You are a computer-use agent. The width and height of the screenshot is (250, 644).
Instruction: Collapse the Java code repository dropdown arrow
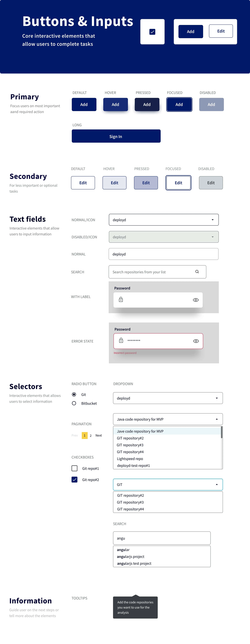(x=217, y=419)
